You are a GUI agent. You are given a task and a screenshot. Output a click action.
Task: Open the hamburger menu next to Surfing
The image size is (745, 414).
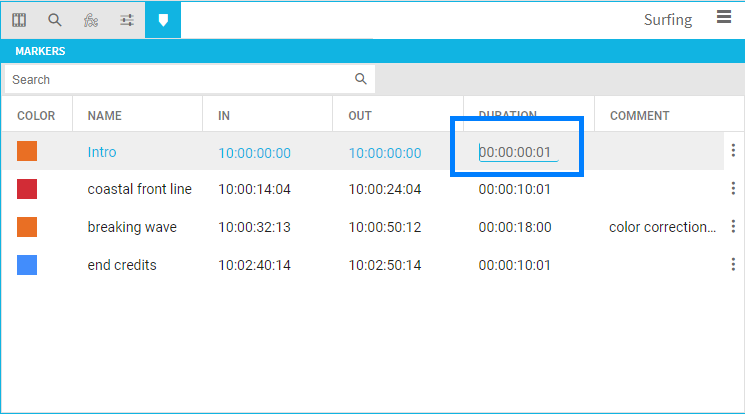[x=724, y=17]
